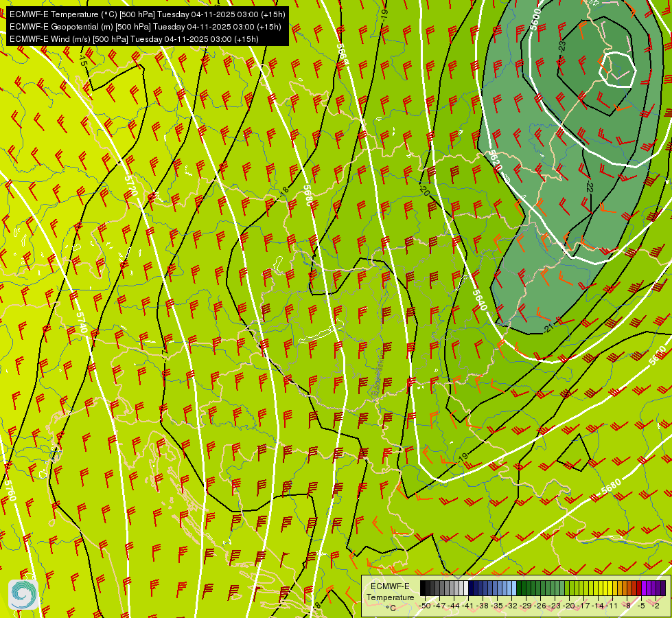Click the -5 tick label in legend
Viewport: 672px width, 618px height.
click(x=641, y=606)
